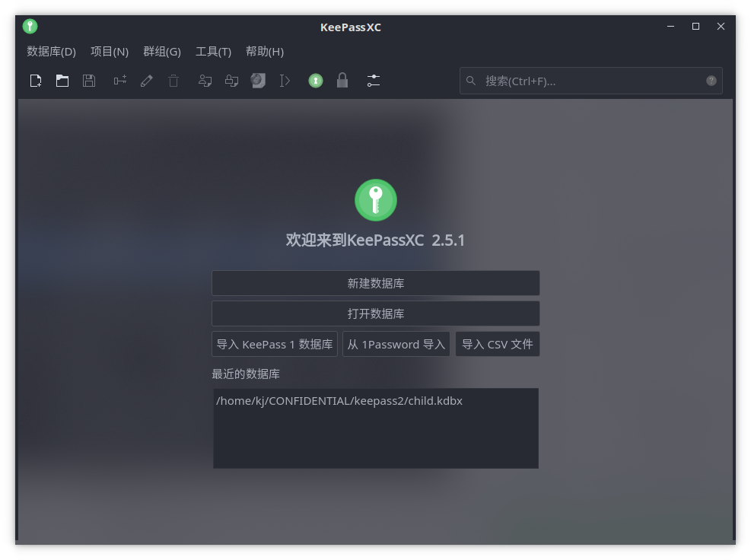The height and width of the screenshot is (560, 751).
Task: Close the KeePassXC window
Action: click(721, 27)
